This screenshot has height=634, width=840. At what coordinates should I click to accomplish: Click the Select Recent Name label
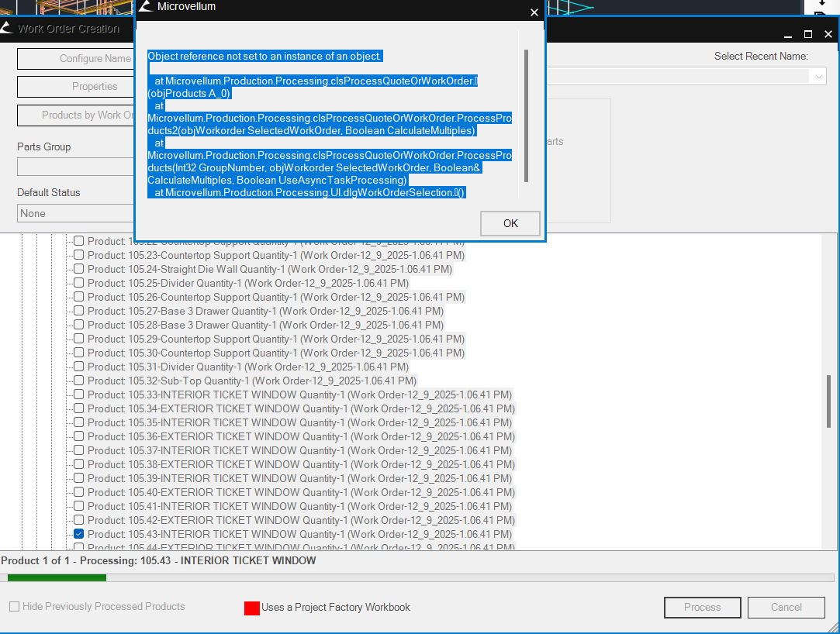[761, 57]
